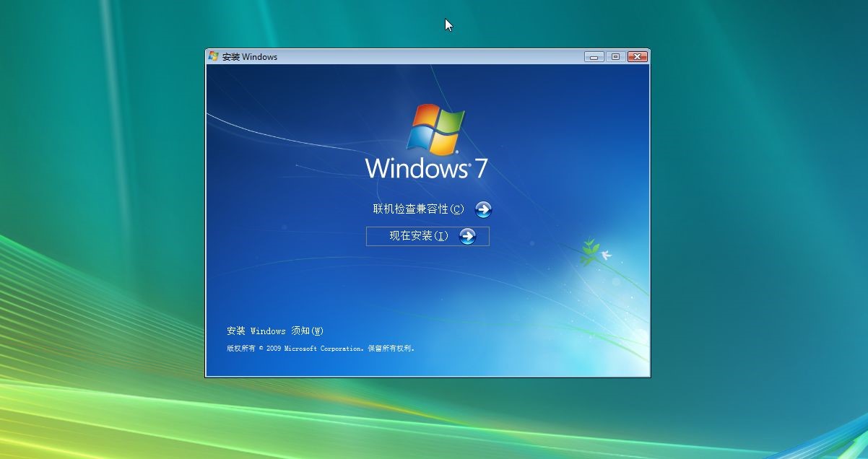Minimize the 安装 Windows window
The width and height of the screenshot is (868, 459).
click(x=594, y=56)
